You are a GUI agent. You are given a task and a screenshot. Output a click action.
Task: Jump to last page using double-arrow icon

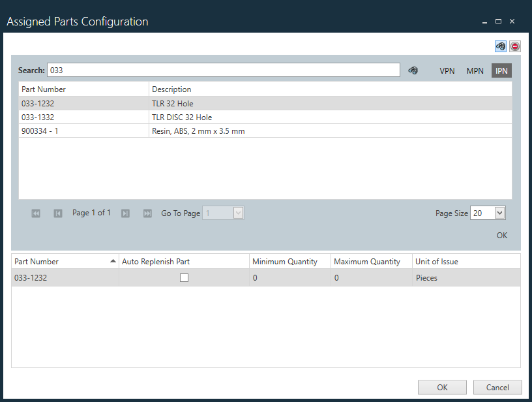pyautogui.click(x=147, y=213)
